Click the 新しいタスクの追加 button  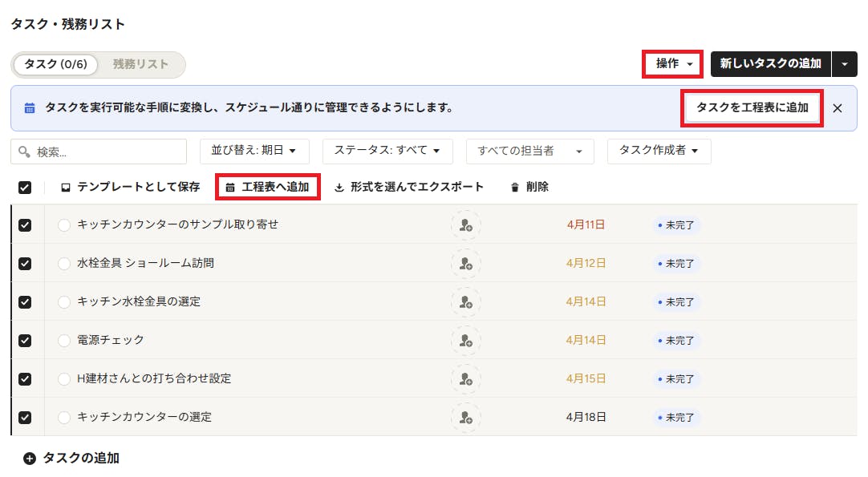(771, 63)
